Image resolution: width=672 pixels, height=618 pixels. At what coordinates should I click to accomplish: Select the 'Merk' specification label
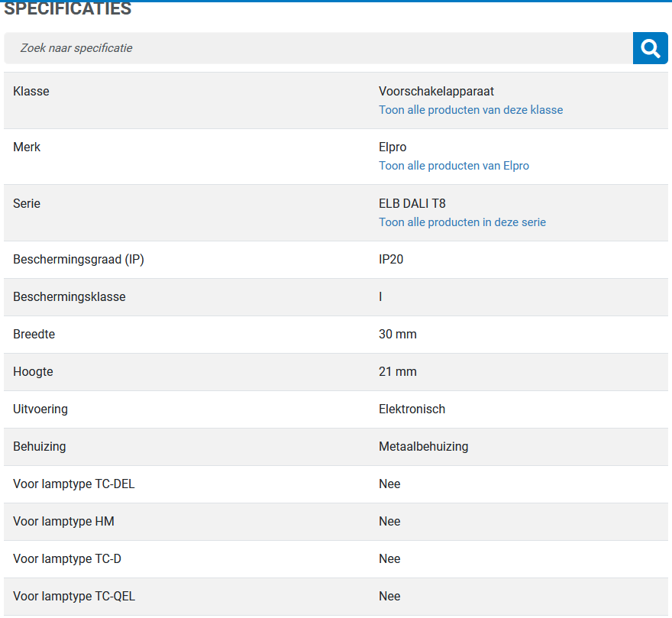click(x=27, y=147)
